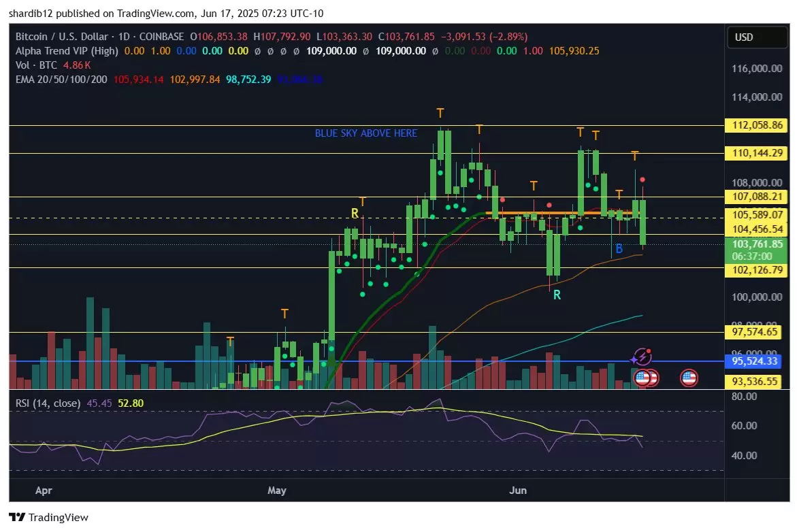The height and width of the screenshot is (532, 799).
Task: Click the RSI 40.00 axis tick
Action: [744, 455]
